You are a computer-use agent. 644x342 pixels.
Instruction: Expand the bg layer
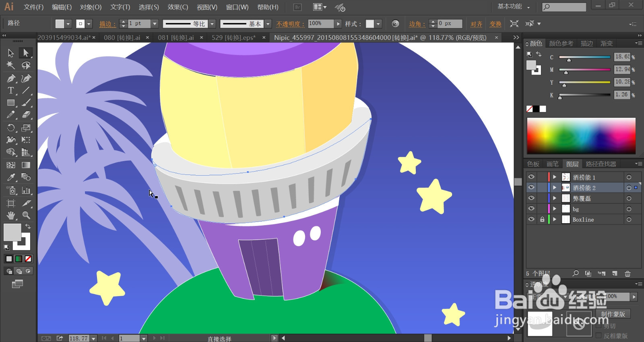click(x=555, y=209)
